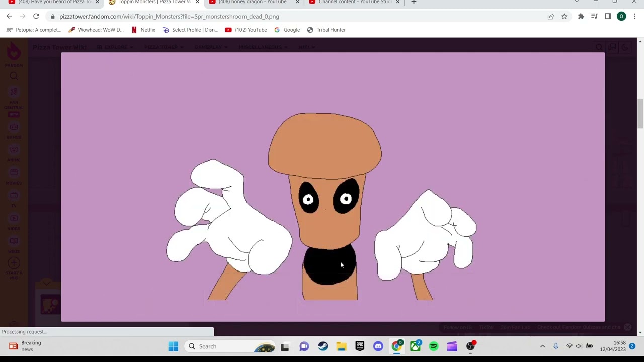Viewport: 644px width, 362px height.
Task: Open the OBS recording app icon
Action: coord(470,346)
